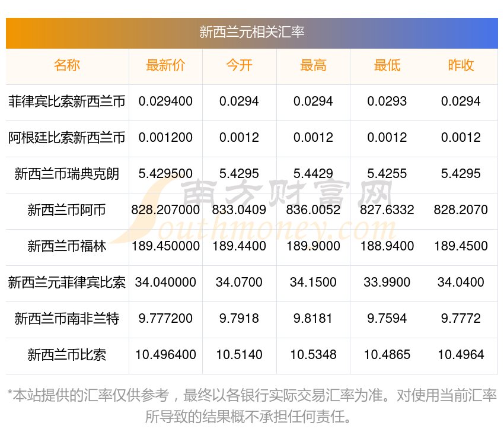Select the 最低 column header
The height and width of the screenshot is (435, 504).
(x=387, y=65)
